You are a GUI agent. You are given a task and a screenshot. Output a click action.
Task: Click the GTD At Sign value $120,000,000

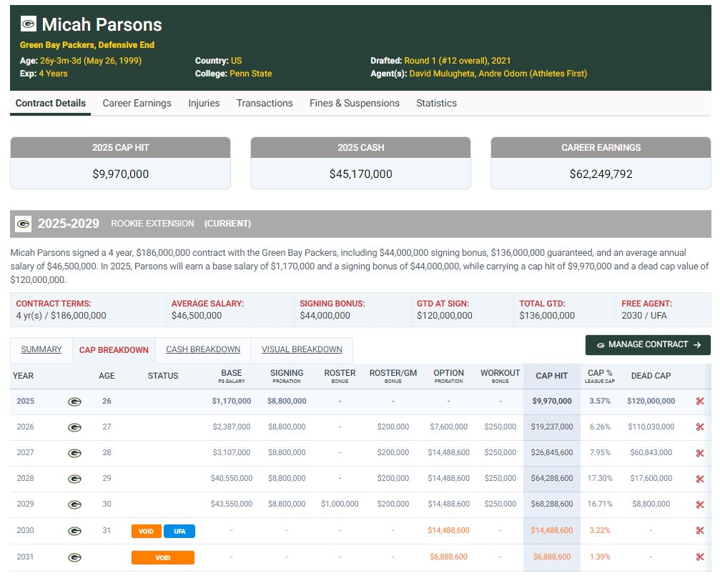[445, 316]
